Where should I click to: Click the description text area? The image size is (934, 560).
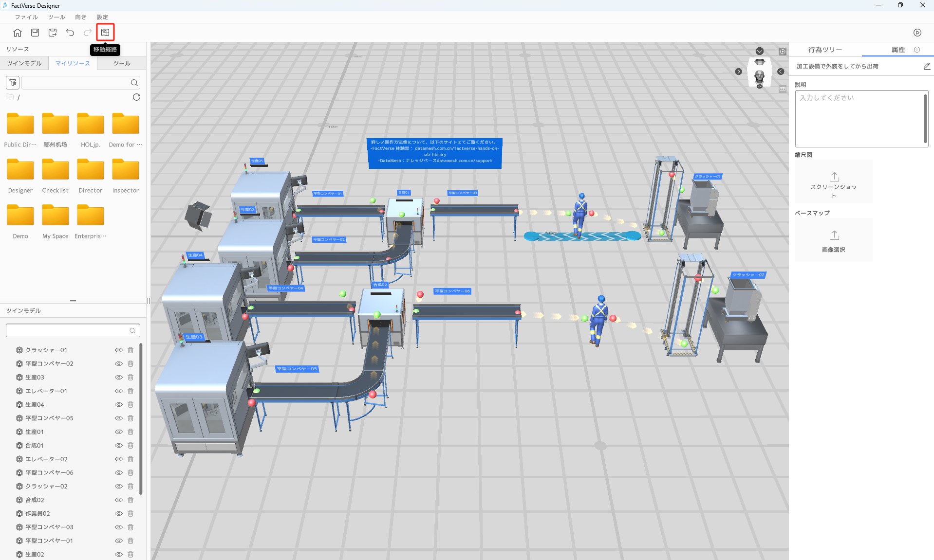(x=861, y=119)
